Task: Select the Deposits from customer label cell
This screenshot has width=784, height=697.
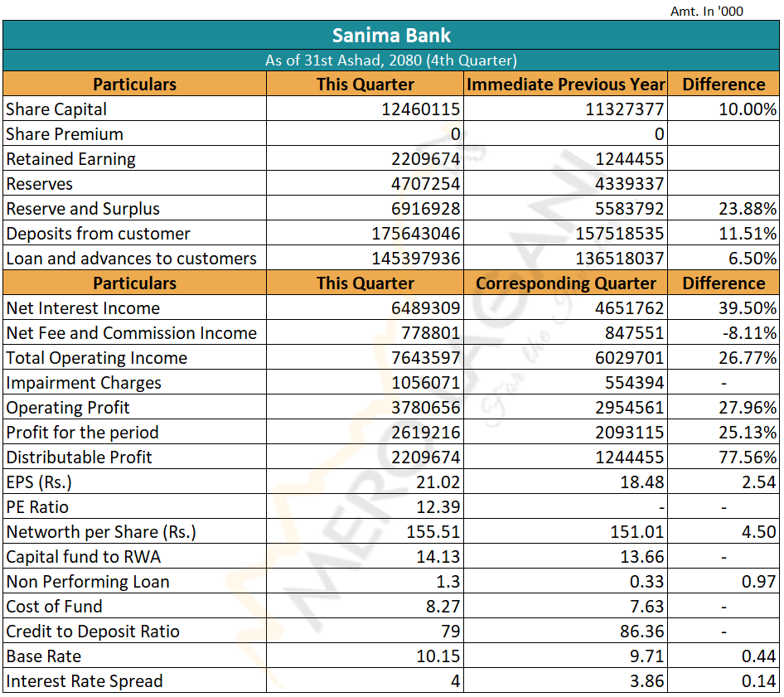Action: [98, 234]
